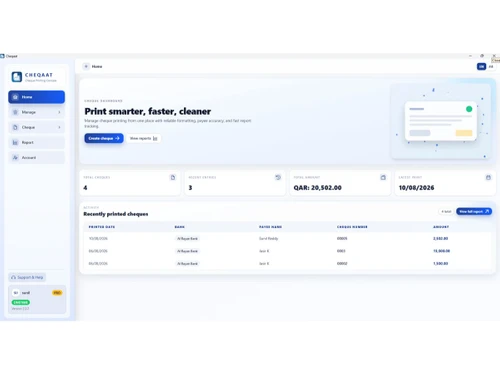Click the sidebar toggle icon beside Home title
This screenshot has width=500, height=375.
coord(86,66)
